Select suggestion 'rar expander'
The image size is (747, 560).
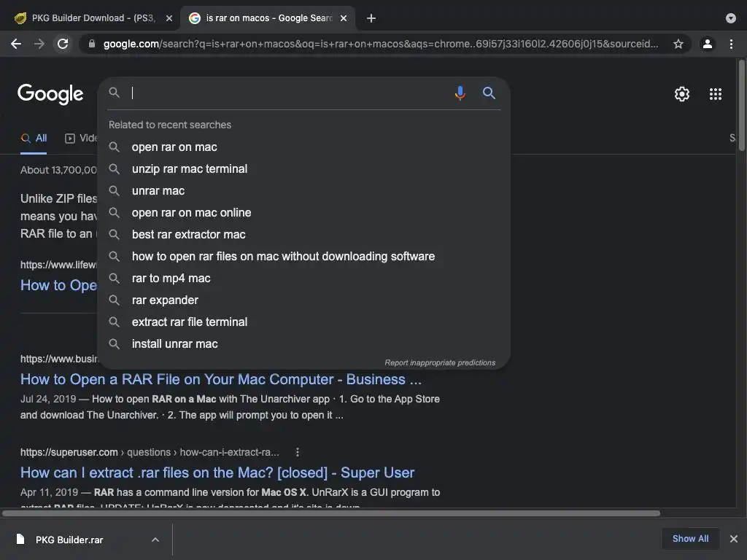pyautogui.click(x=304, y=300)
